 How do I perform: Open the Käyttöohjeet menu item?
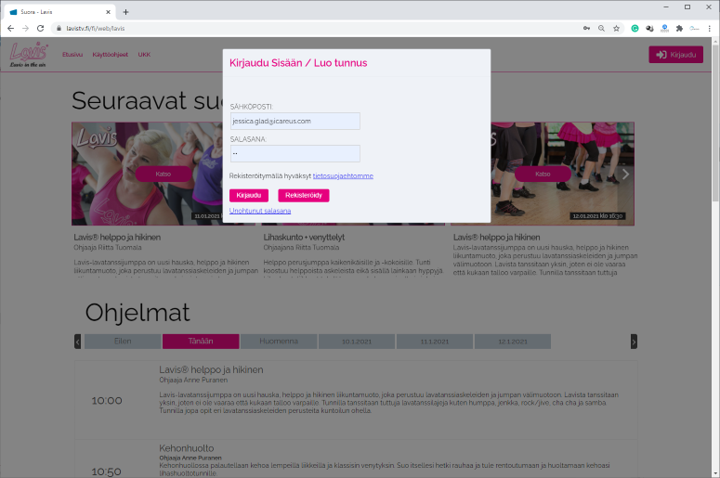tap(110, 55)
